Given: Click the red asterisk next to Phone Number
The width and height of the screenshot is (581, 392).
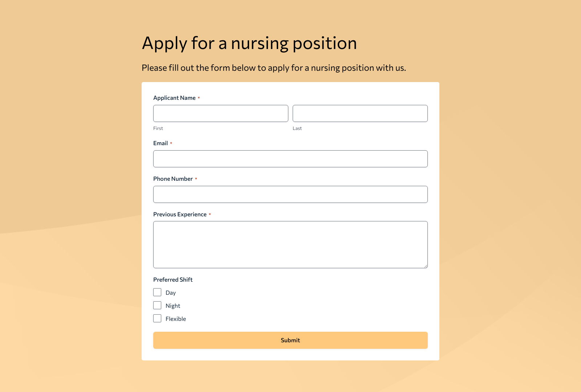Looking at the screenshot, I should (196, 179).
